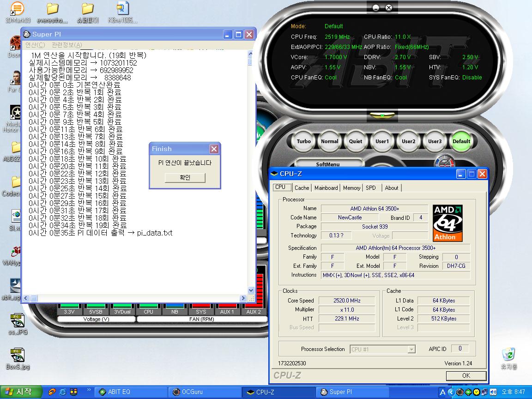Click the Voltage (V) label in ABIT EQ
The height and width of the screenshot is (399, 532).
coord(97,319)
